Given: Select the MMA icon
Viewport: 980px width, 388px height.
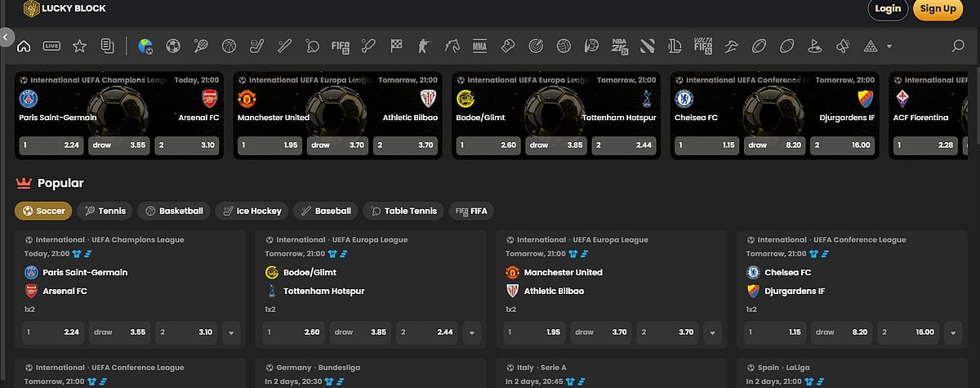Looking at the screenshot, I should tap(479, 47).
